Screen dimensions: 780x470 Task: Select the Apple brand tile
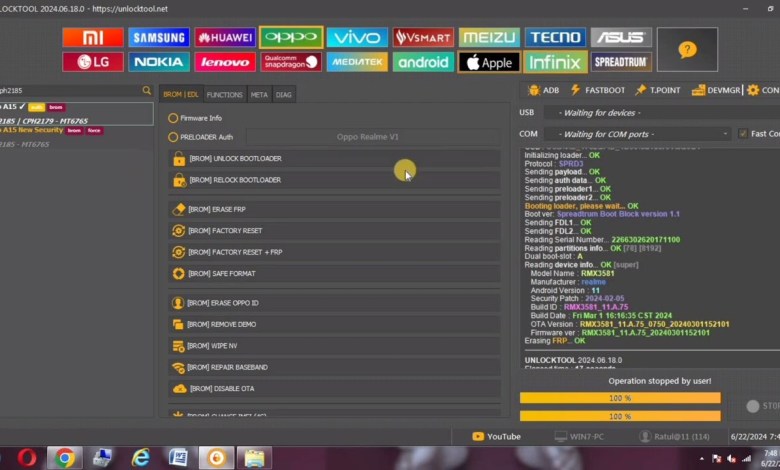(489, 62)
